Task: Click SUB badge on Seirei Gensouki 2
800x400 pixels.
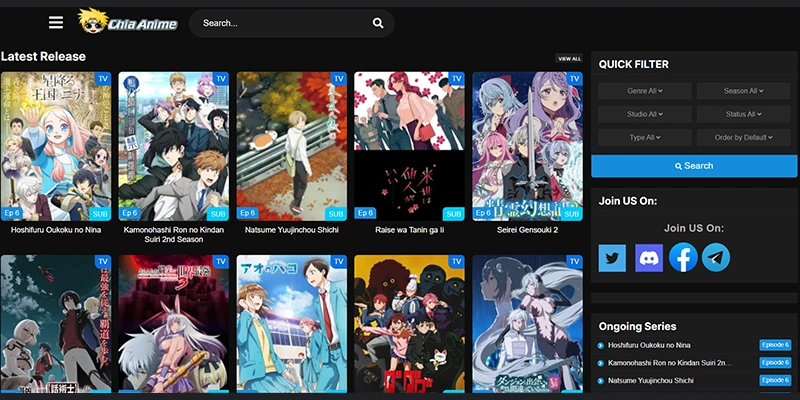Action: pyautogui.click(x=571, y=214)
